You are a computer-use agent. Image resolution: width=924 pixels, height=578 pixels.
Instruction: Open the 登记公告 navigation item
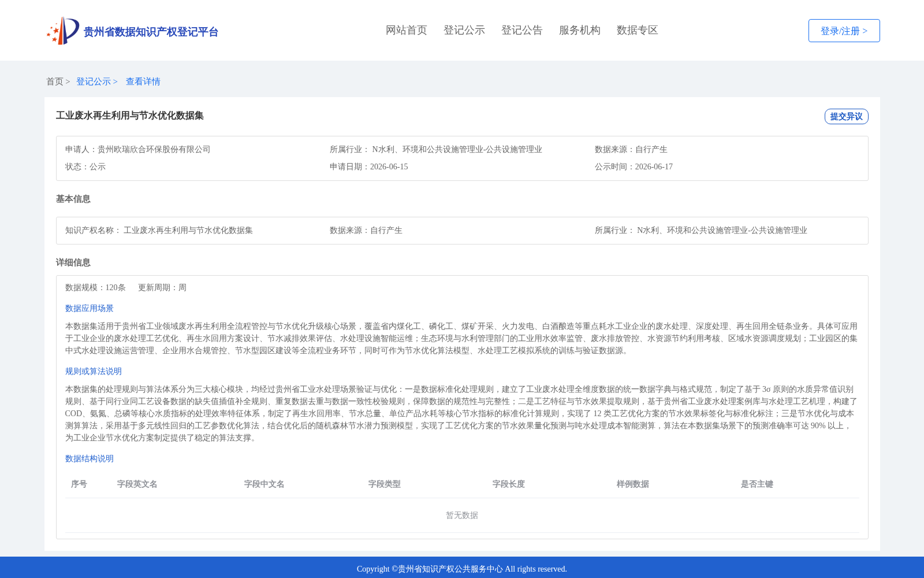522,30
